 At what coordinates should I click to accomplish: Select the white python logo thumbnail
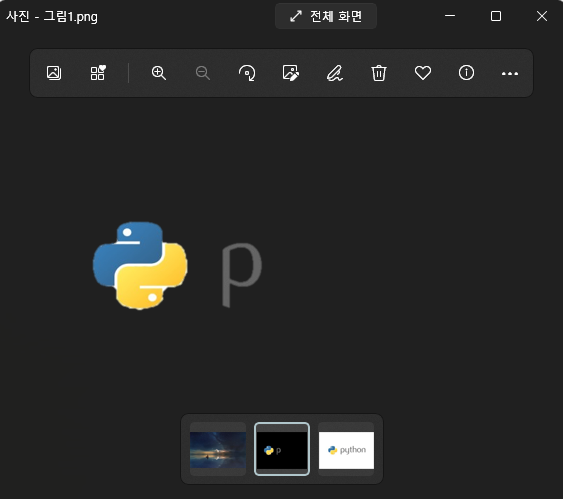pyautogui.click(x=346, y=449)
